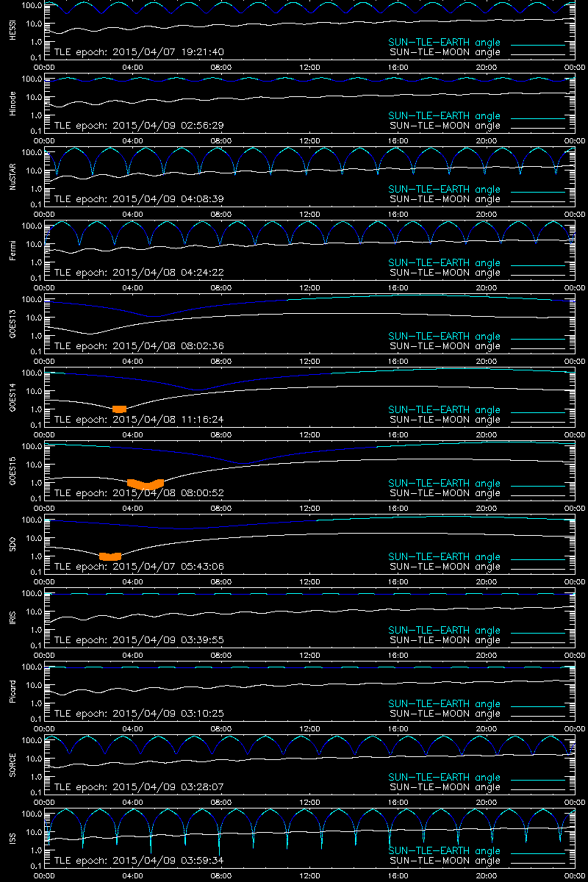Click 'SUN-TLE-EARTH angle' legend in NuSTAR panel
This screenshot has height=882, width=588.
[444, 190]
